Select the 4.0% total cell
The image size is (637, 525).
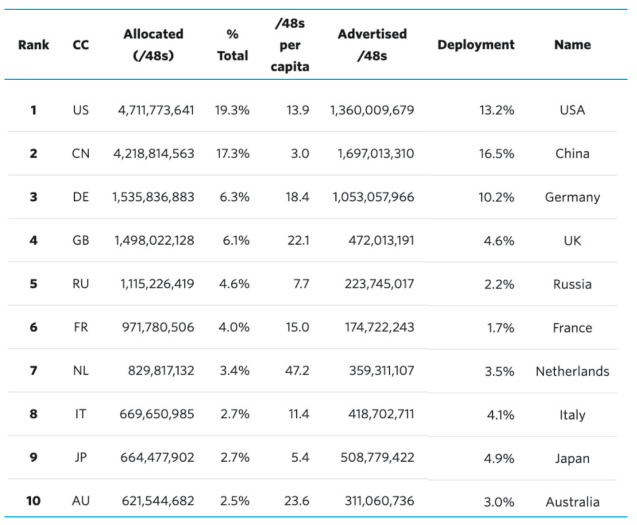point(234,327)
